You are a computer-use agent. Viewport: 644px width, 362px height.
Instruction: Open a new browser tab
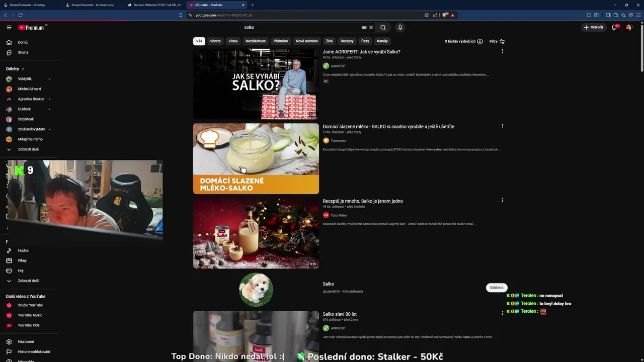click(253, 5)
